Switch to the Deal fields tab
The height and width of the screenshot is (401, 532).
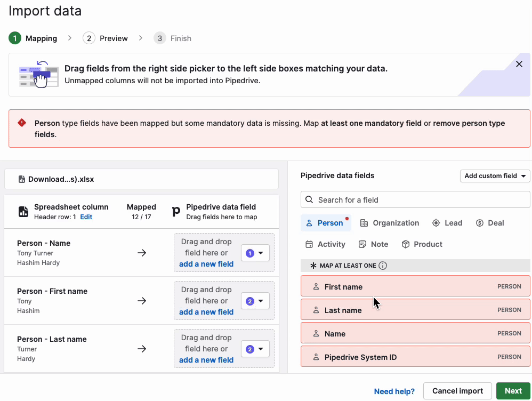click(x=489, y=223)
